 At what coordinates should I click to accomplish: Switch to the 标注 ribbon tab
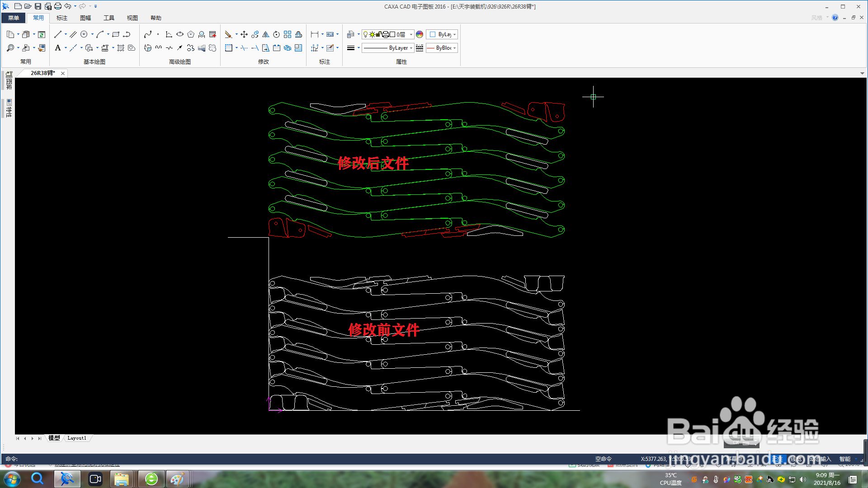62,18
